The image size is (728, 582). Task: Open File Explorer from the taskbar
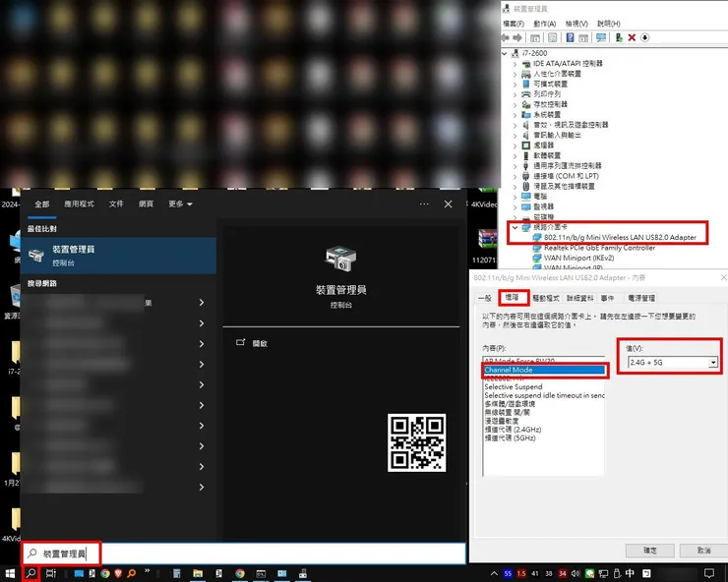tap(198, 574)
